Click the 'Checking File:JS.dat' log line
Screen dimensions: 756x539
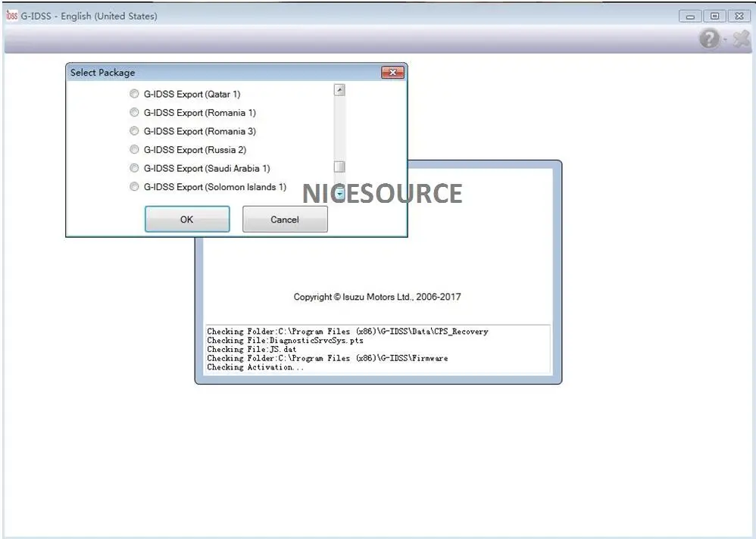[251, 349]
